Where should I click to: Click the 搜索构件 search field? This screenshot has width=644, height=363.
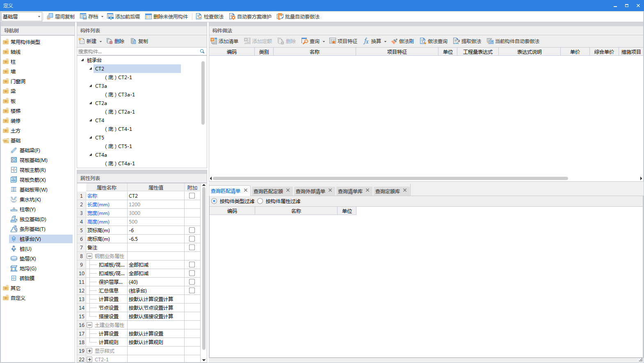138,51
